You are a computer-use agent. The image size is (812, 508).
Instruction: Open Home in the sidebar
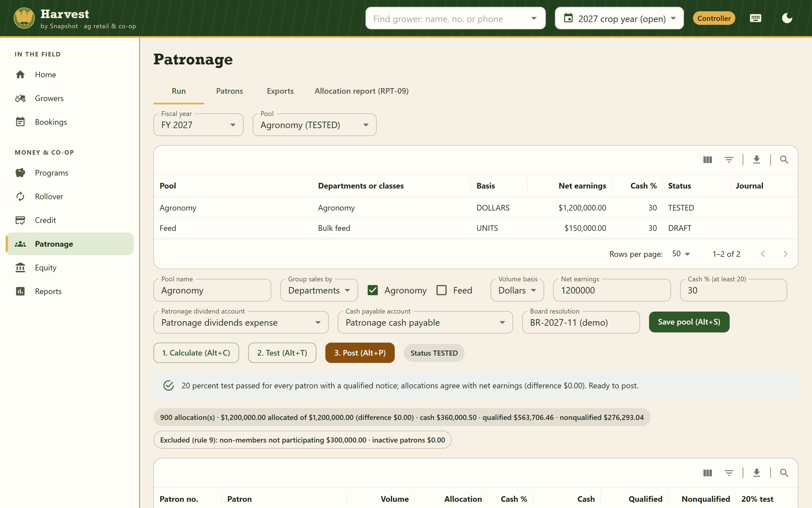click(69, 75)
